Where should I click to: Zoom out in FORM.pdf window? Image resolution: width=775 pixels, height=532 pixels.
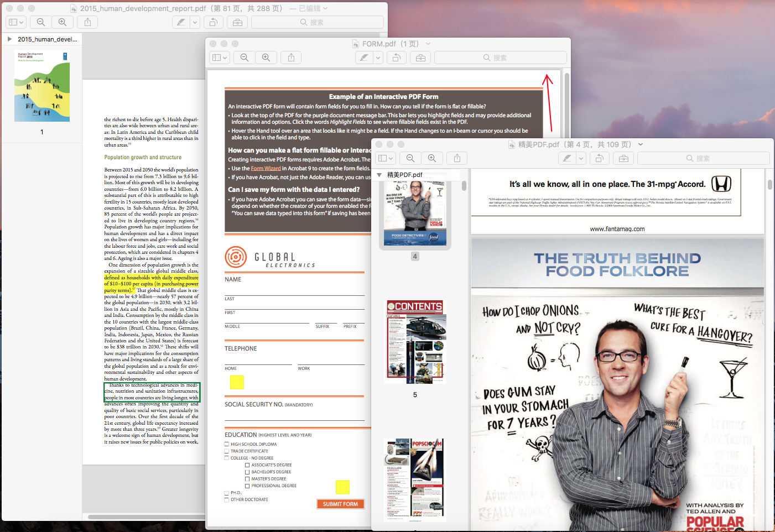(x=245, y=58)
